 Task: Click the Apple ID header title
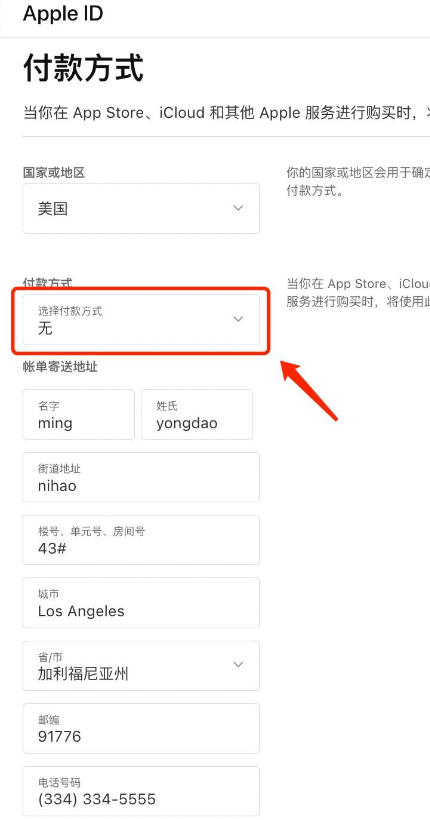point(63,14)
